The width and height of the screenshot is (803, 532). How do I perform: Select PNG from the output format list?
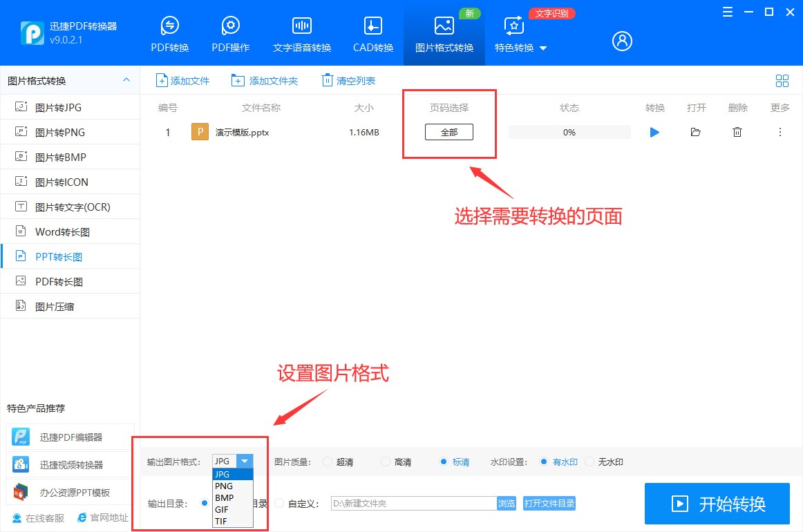point(223,486)
